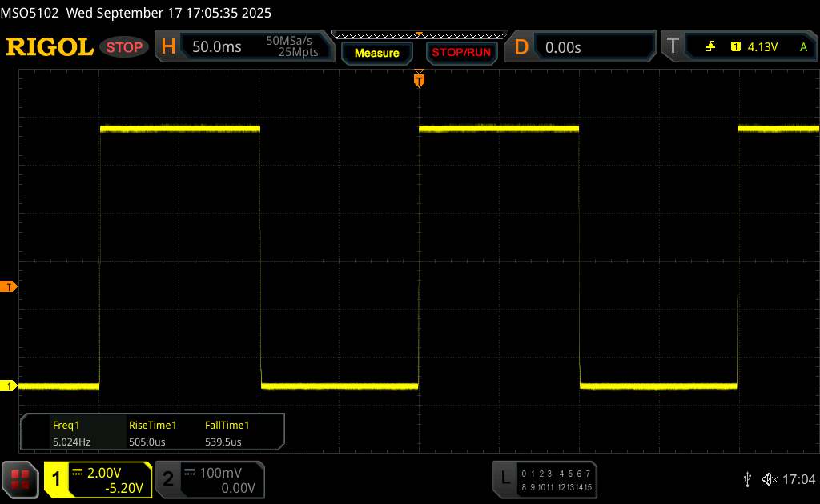This screenshot has height=504, width=820.
Task: Click the orange trigger level marker on left edge
Action: (9, 286)
